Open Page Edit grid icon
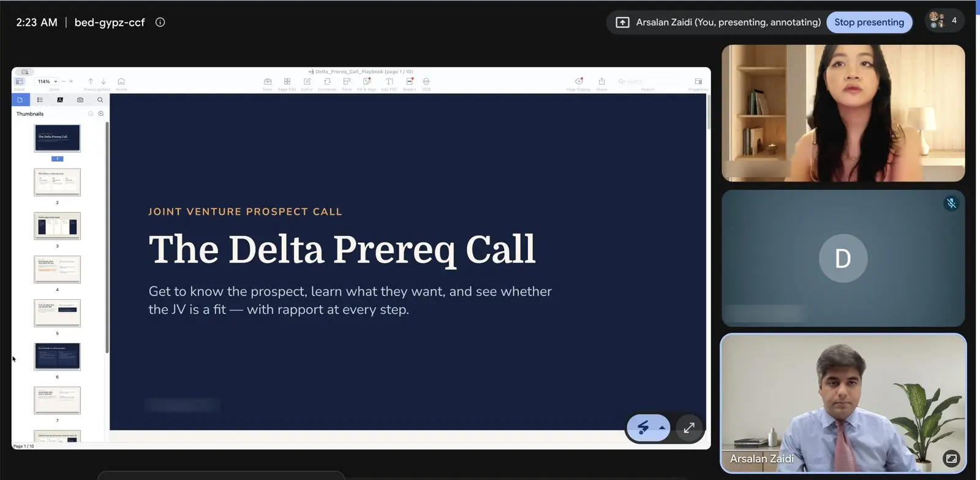980x480 pixels. click(287, 82)
